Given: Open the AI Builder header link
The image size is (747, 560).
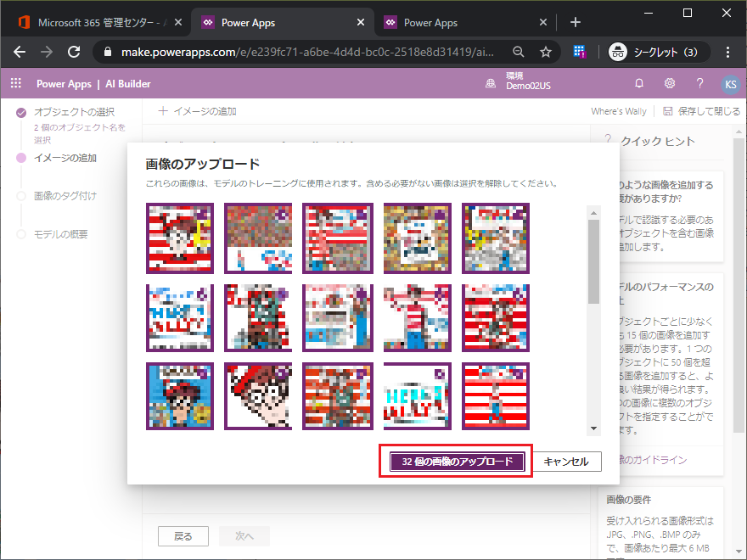Looking at the screenshot, I should coord(128,84).
